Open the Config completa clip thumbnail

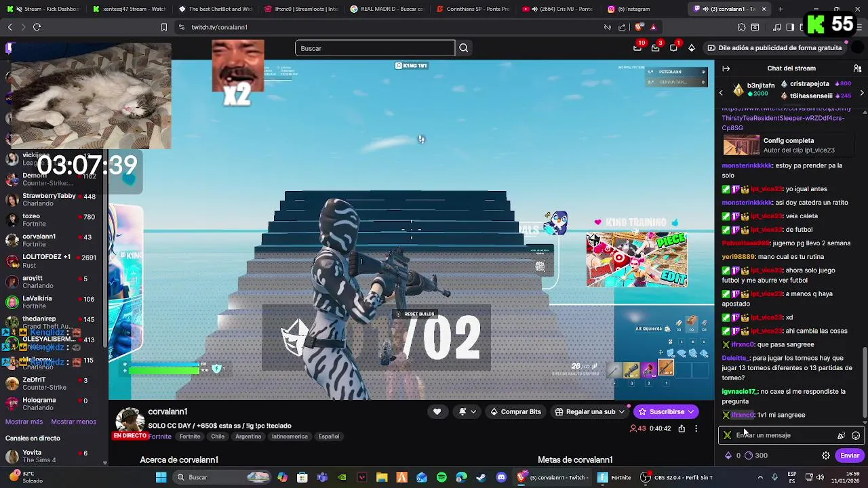coord(741,145)
